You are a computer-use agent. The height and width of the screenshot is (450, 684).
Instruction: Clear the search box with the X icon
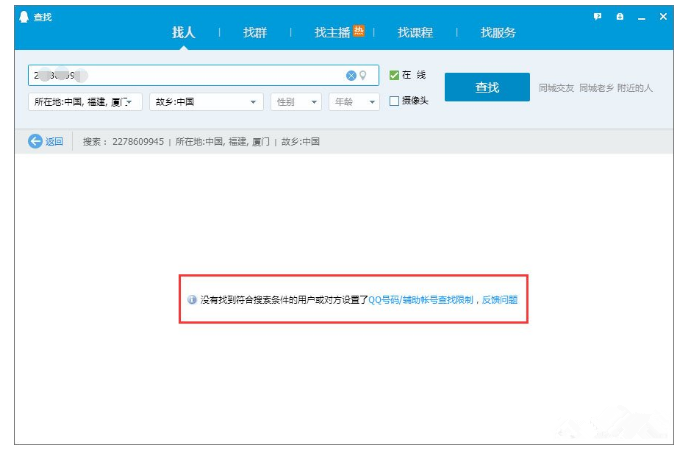[x=351, y=76]
